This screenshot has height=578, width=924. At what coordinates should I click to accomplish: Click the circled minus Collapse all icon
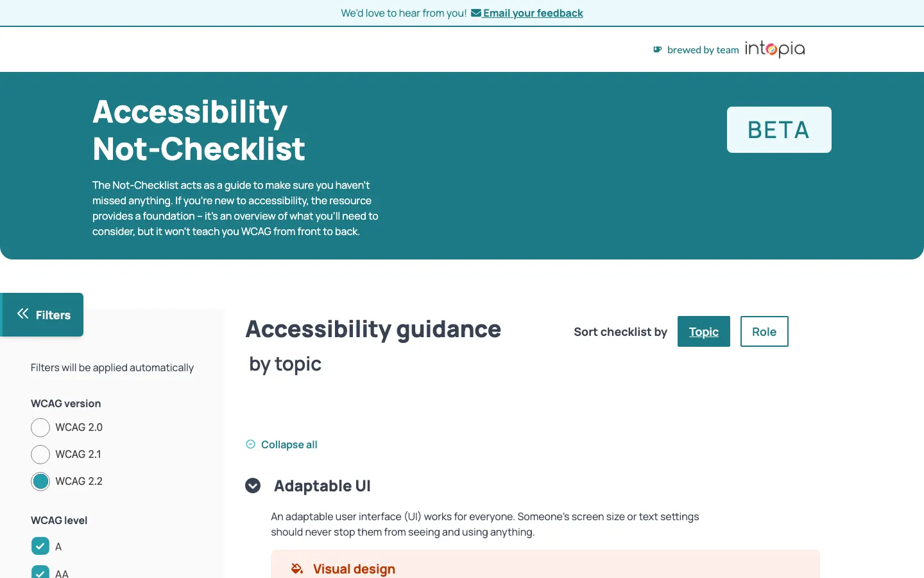click(251, 444)
